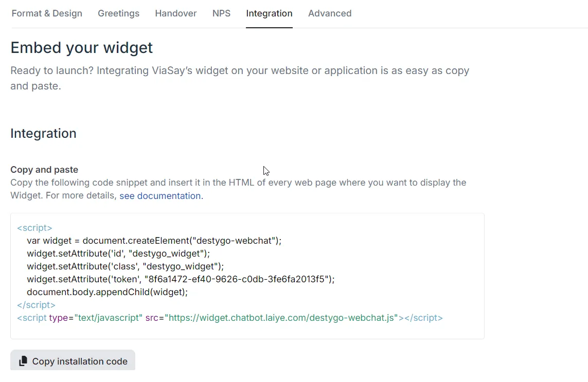Switch to the Greetings tab
The image size is (588, 382).
pos(118,13)
